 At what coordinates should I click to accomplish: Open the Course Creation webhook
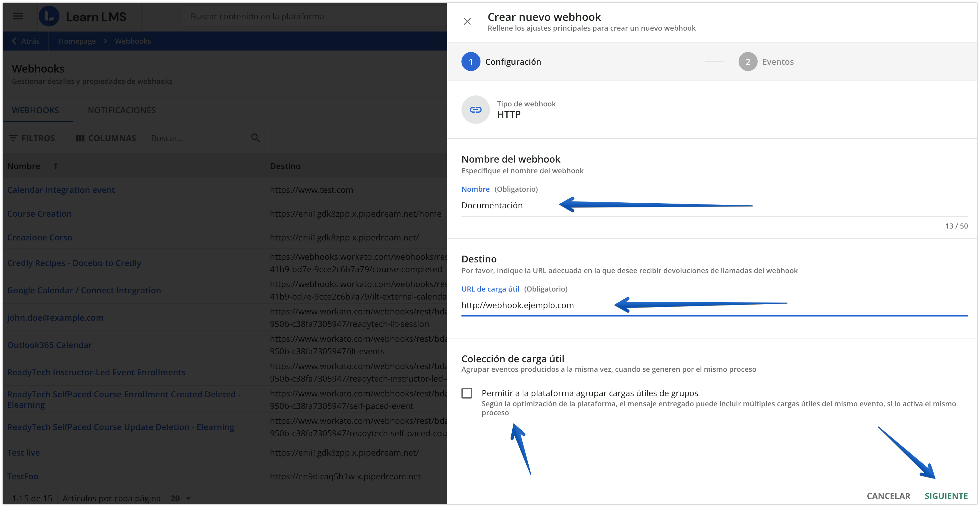click(x=39, y=213)
